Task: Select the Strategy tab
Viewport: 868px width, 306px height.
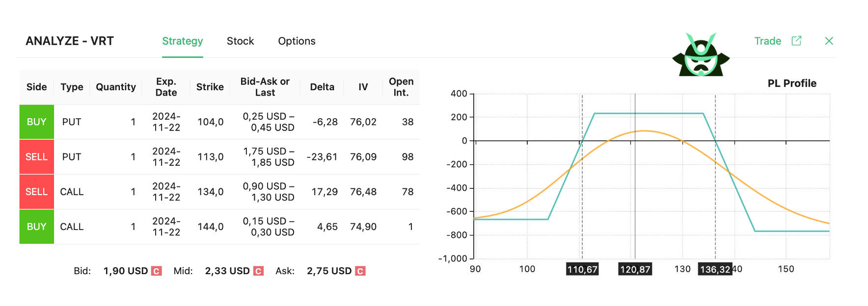Action: tap(183, 41)
